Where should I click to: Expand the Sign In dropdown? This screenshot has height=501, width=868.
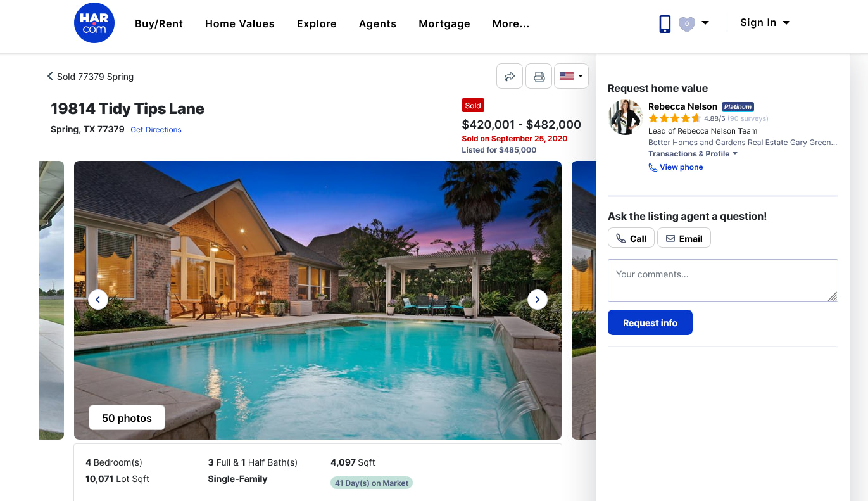[765, 23]
